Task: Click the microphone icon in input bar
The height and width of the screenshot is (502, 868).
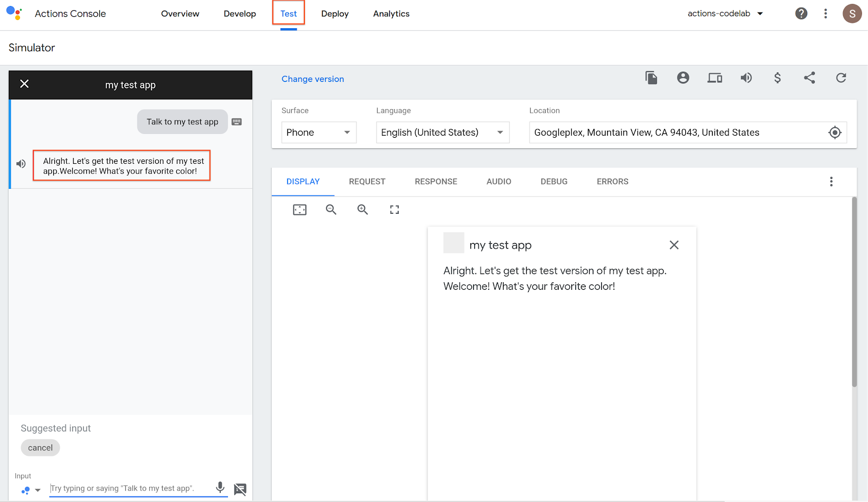Action: (220, 487)
